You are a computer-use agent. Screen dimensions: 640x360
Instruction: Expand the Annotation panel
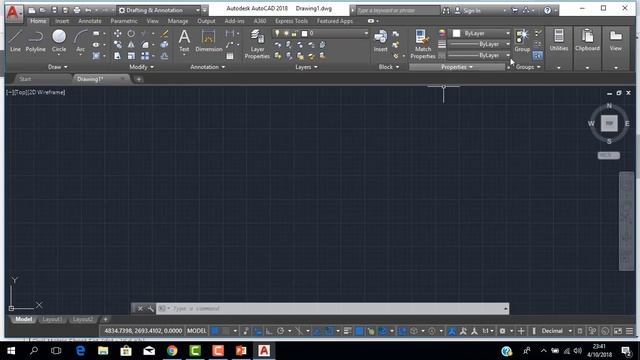(207, 67)
